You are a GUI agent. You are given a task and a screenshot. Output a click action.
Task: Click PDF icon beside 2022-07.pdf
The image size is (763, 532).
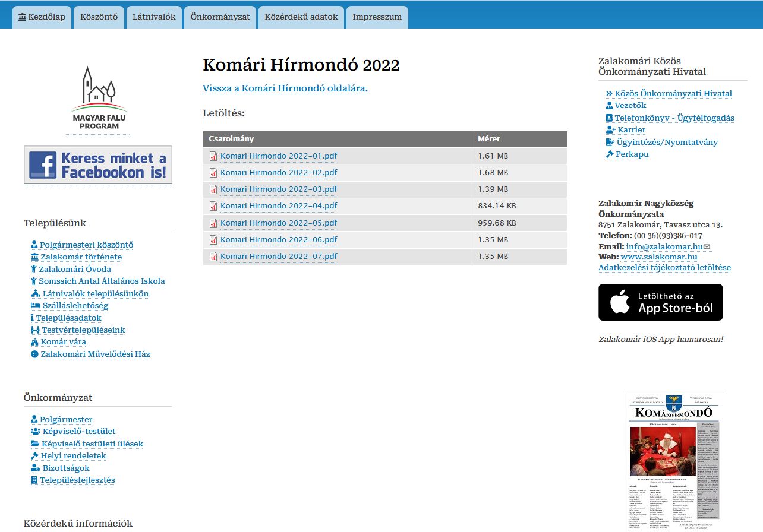pos(213,256)
